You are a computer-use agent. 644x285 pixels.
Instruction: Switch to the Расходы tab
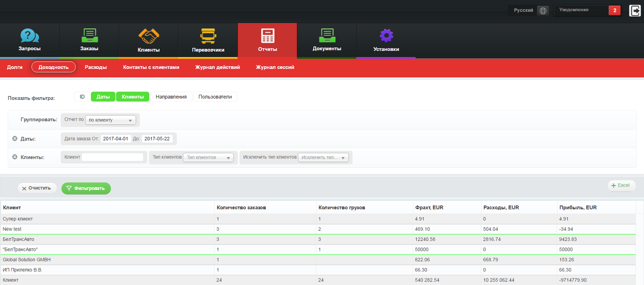[96, 67]
